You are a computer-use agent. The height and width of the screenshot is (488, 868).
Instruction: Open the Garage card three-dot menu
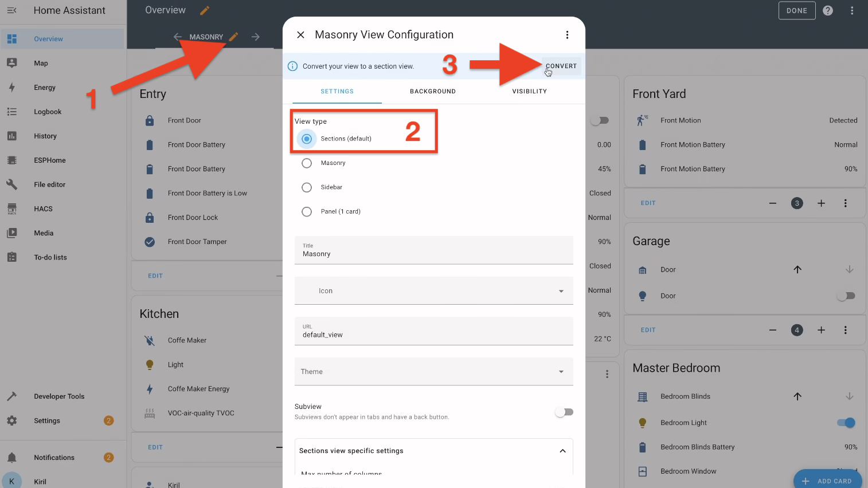[845, 330]
